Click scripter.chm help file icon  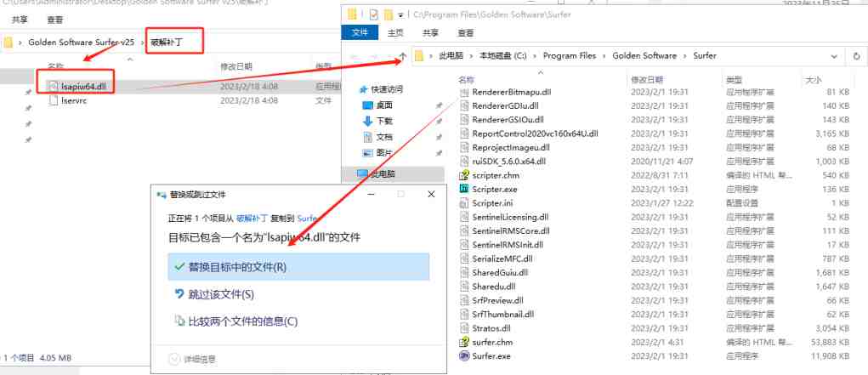pos(464,175)
